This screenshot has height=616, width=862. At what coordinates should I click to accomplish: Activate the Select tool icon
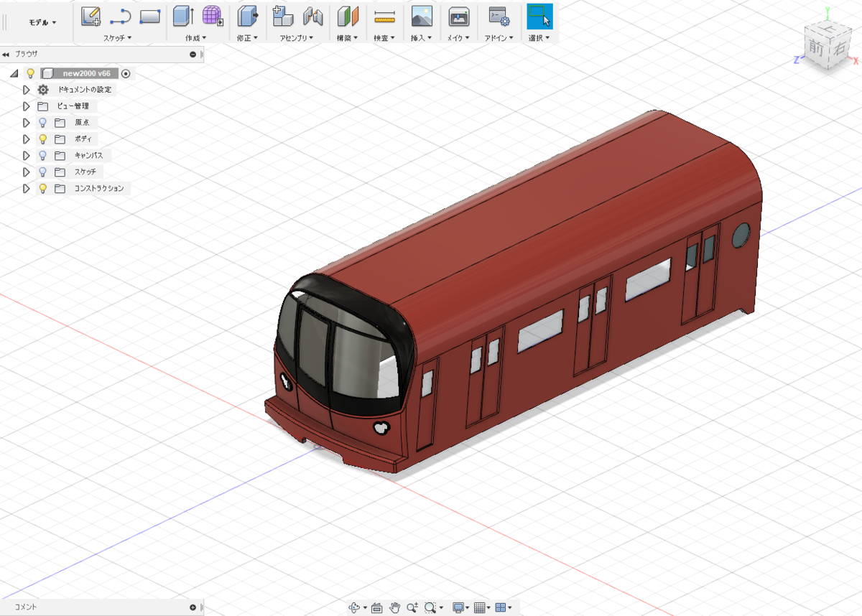coord(539,16)
